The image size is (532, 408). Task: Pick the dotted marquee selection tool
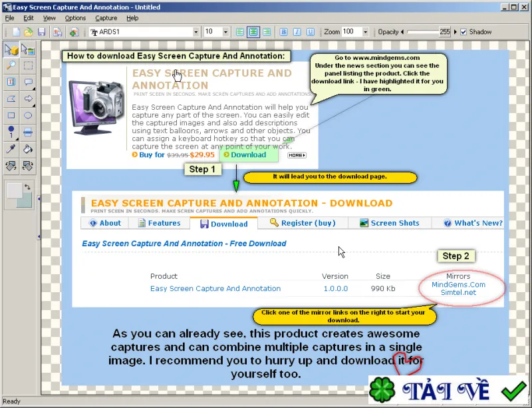click(28, 66)
